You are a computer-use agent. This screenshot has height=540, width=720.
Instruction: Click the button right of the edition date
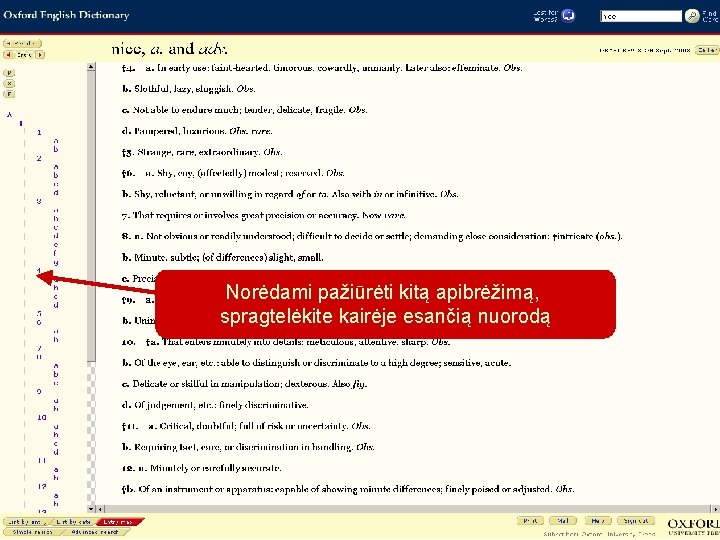coord(707,50)
